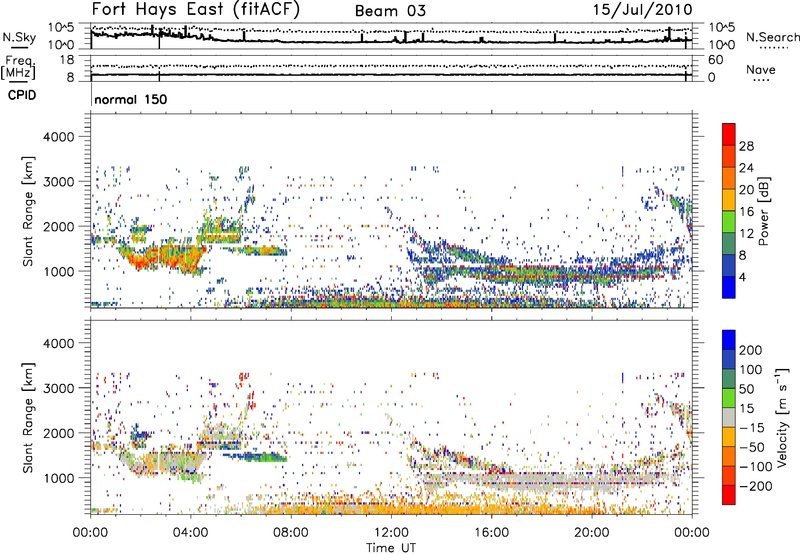This screenshot has height=554, width=800.
Task: Click the "Time UT" axis title
Action: click(391, 548)
